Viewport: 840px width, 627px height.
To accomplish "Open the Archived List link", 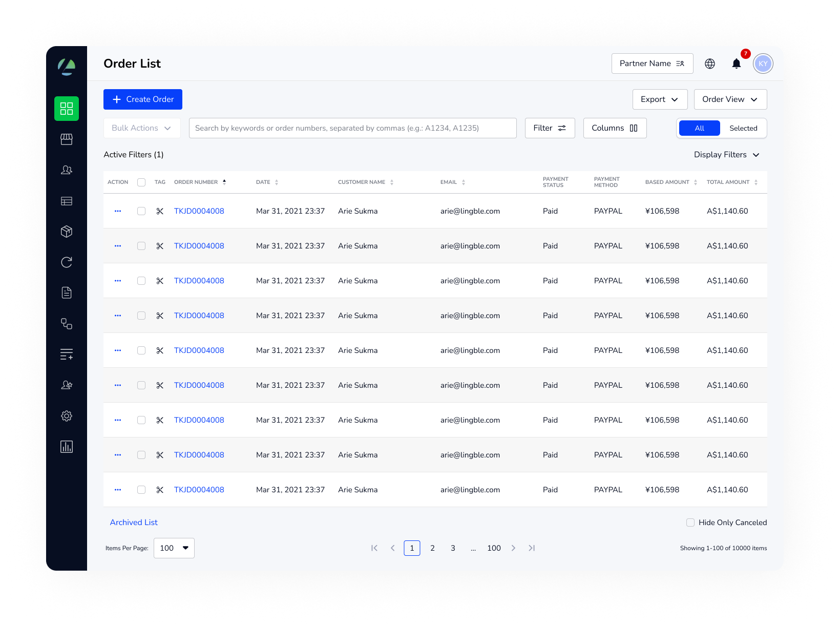I will [x=134, y=522].
